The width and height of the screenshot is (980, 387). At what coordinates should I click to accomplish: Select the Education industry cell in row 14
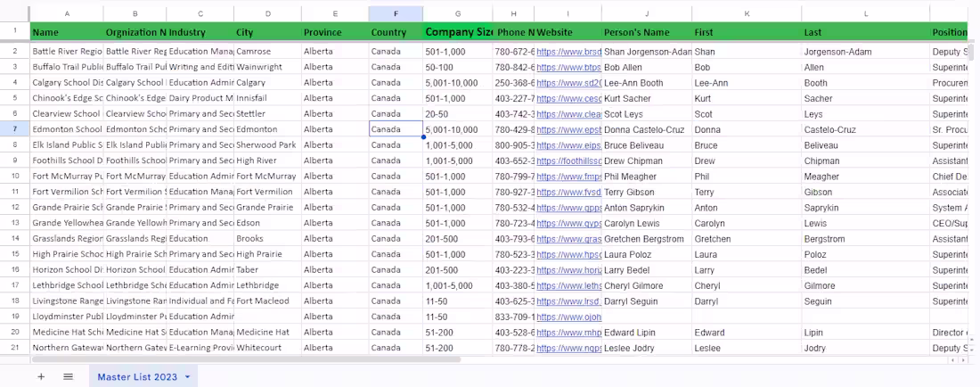click(200, 239)
